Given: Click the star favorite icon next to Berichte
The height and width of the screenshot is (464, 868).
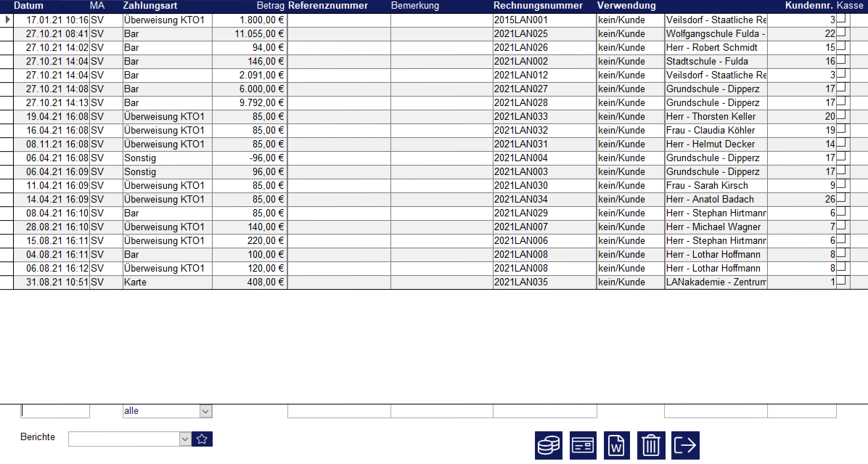Looking at the screenshot, I should pyautogui.click(x=202, y=439).
